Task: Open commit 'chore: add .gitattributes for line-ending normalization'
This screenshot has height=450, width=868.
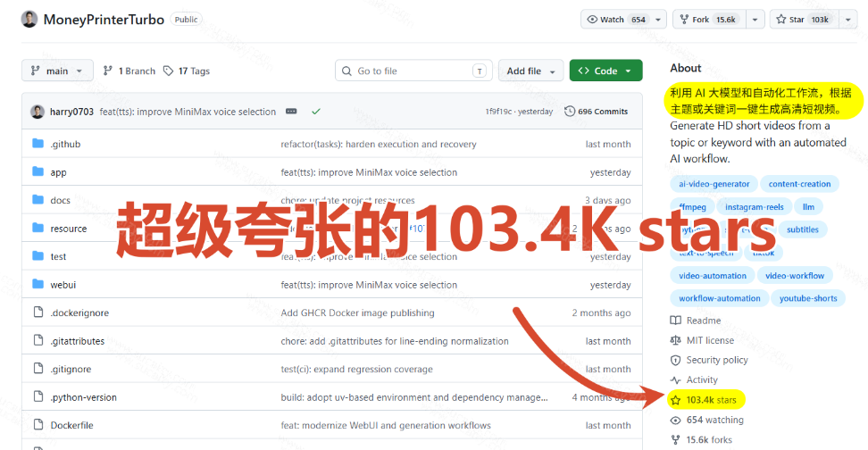Action: pos(395,341)
